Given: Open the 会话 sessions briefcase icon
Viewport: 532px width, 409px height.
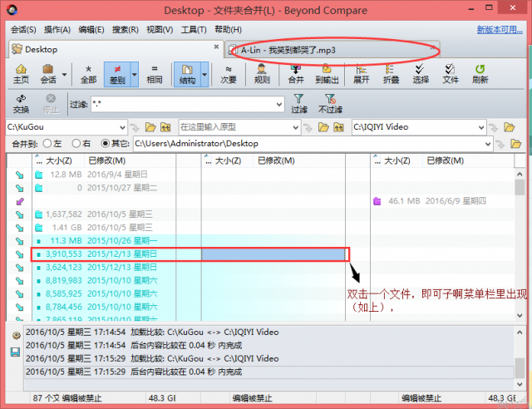Looking at the screenshot, I should tap(48, 74).
